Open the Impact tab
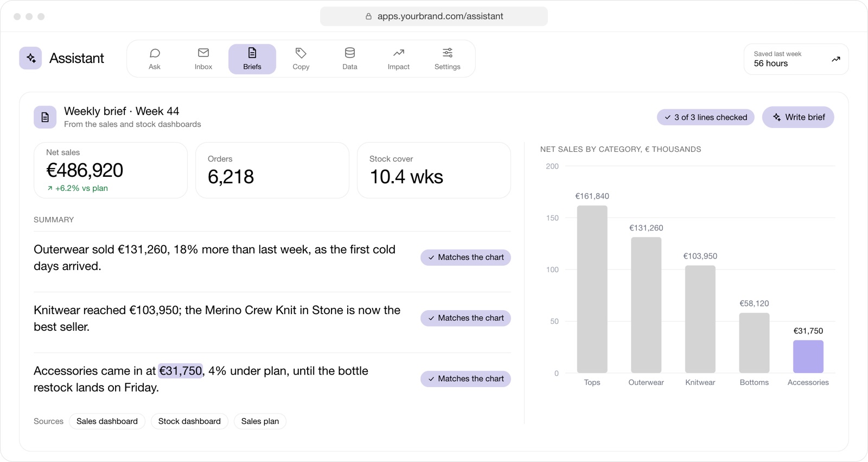This screenshot has width=868, height=462. click(x=399, y=59)
